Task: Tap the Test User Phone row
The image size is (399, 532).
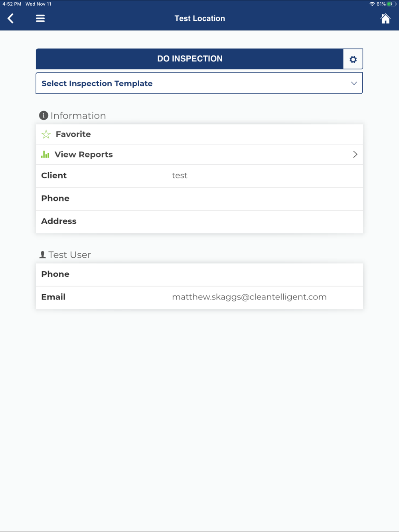Action: [x=199, y=274]
